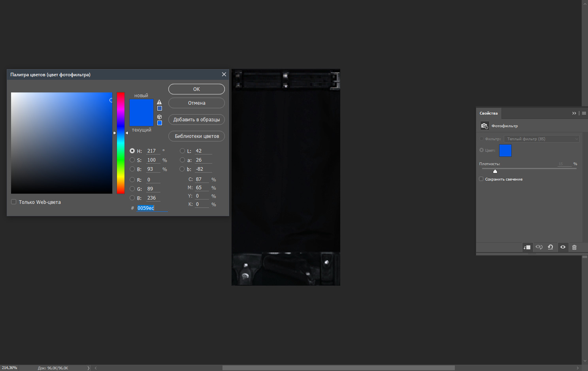Click the Photo Filter camera icon
Viewport: 588px width, 371px height.
click(x=484, y=126)
